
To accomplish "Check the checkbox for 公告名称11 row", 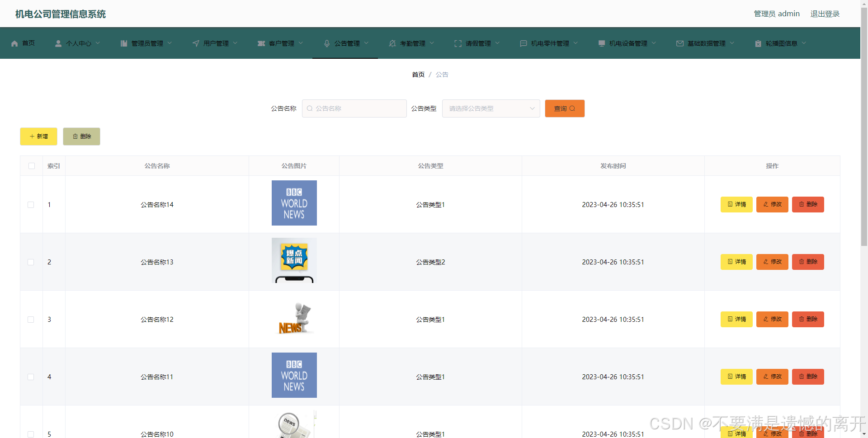I will tap(31, 377).
